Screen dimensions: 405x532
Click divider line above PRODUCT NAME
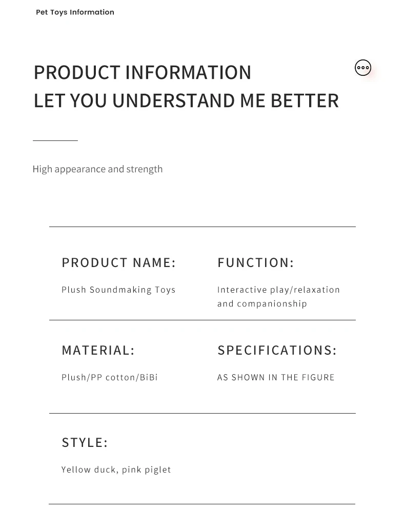202,227
